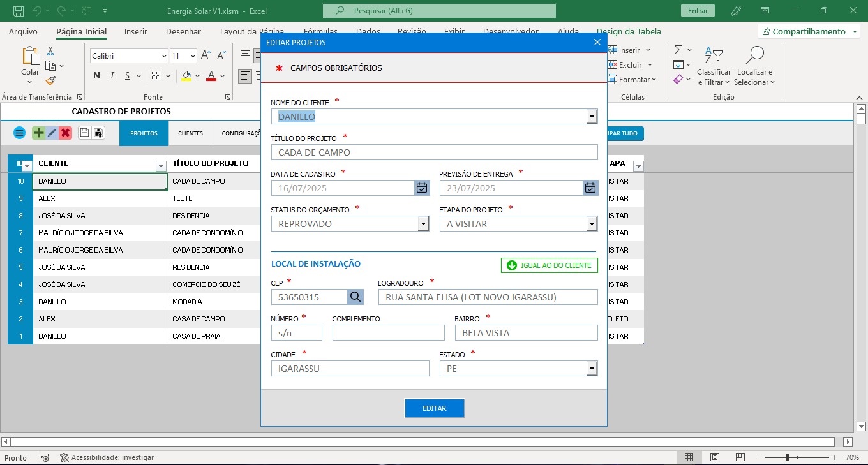This screenshot has height=465, width=868.
Task: Open the Fonte group dialog launcher
Action: click(x=228, y=97)
